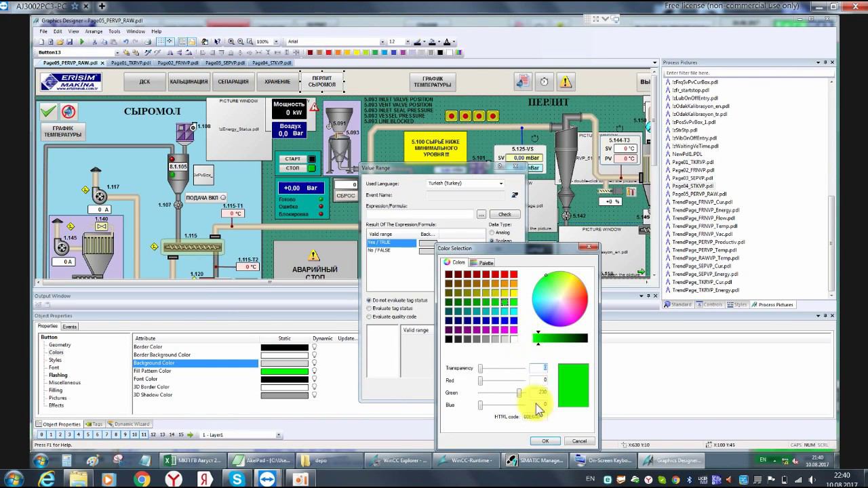
Task: Open the Button13 object selector dropdown
Action: click(x=117, y=52)
